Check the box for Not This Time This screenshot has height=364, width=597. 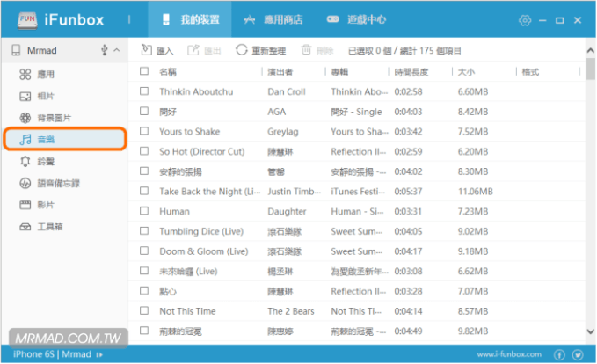pyautogui.click(x=144, y=310)
